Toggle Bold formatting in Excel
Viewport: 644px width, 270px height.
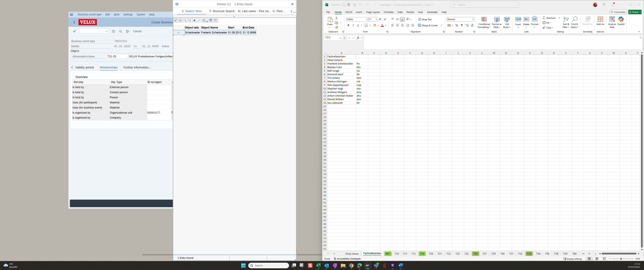click(348, 25)
